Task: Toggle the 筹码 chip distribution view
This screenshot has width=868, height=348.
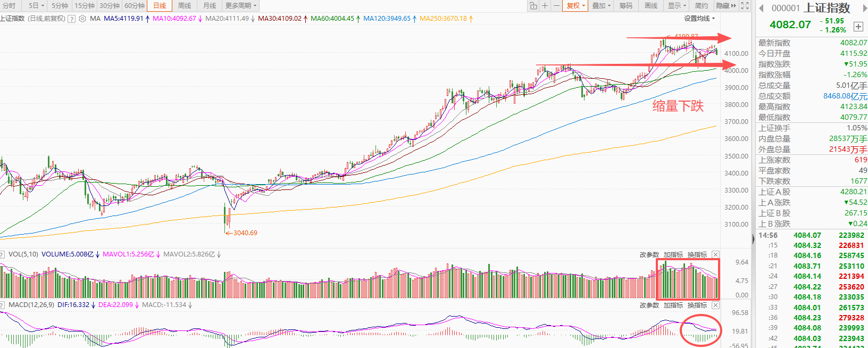Action: point(626,6)
